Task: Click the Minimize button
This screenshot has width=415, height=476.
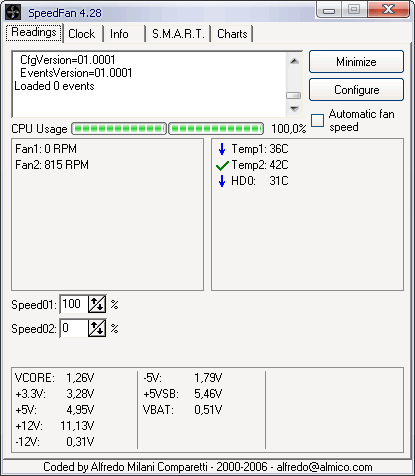Action: tap(356, 62)
